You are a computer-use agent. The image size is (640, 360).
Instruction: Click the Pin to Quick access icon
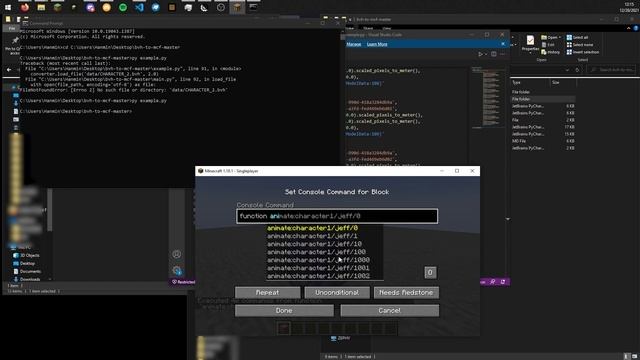15,41
